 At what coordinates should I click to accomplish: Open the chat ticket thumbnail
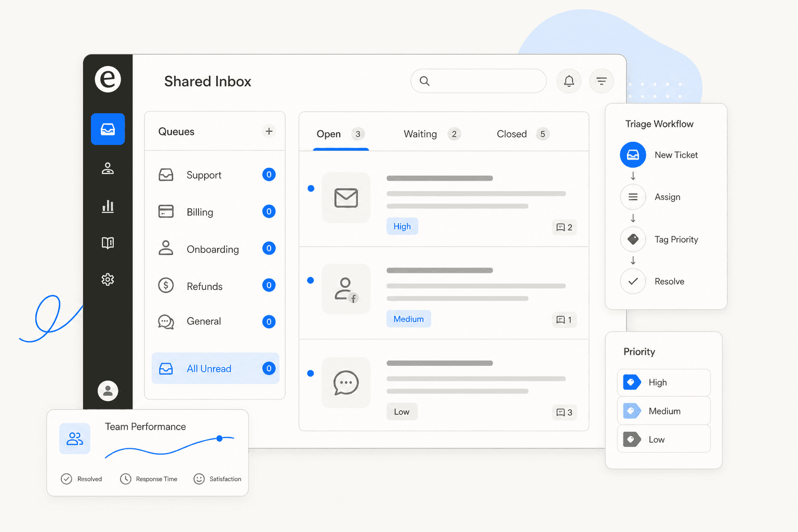tap(346, 383)
